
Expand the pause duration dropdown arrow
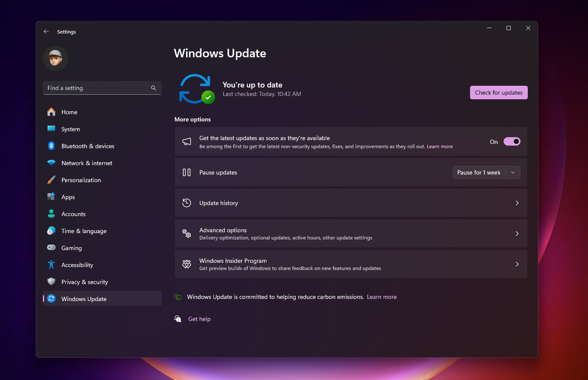point(513,172)
